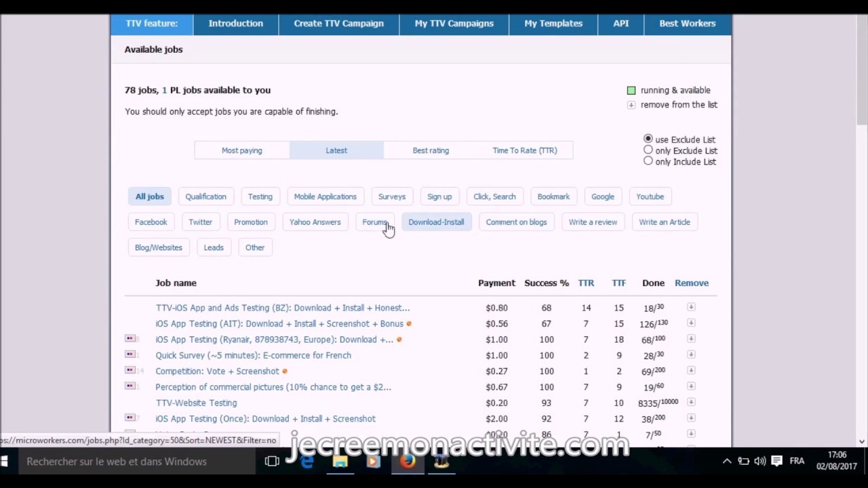
Task: Click the flag icon beside Competition: Vote + Screenshot
Action: coord(130,370)
